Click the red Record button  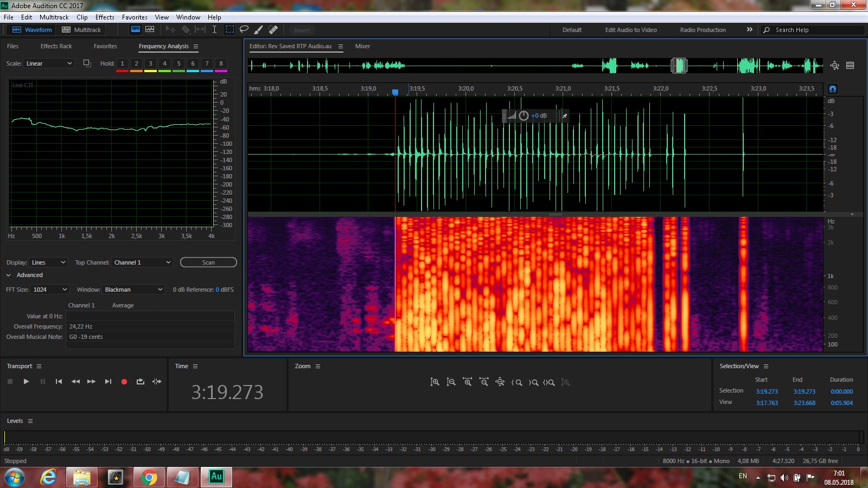124,382
